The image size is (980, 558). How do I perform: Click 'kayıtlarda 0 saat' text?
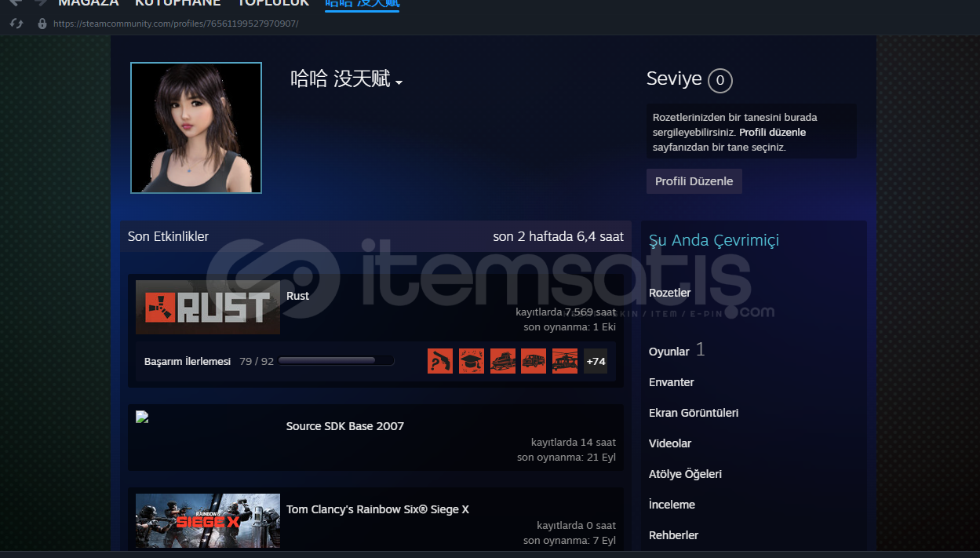[x=577, y=526]
